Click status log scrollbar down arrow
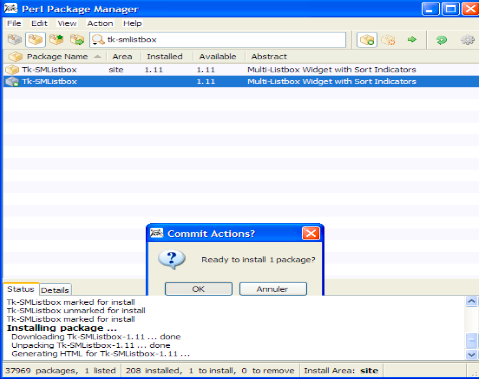The image size is (479, 379). (x=471, y=354)
